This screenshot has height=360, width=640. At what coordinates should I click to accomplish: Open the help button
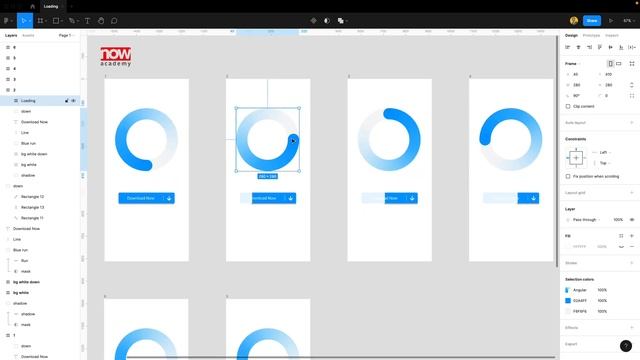point(626,346)
